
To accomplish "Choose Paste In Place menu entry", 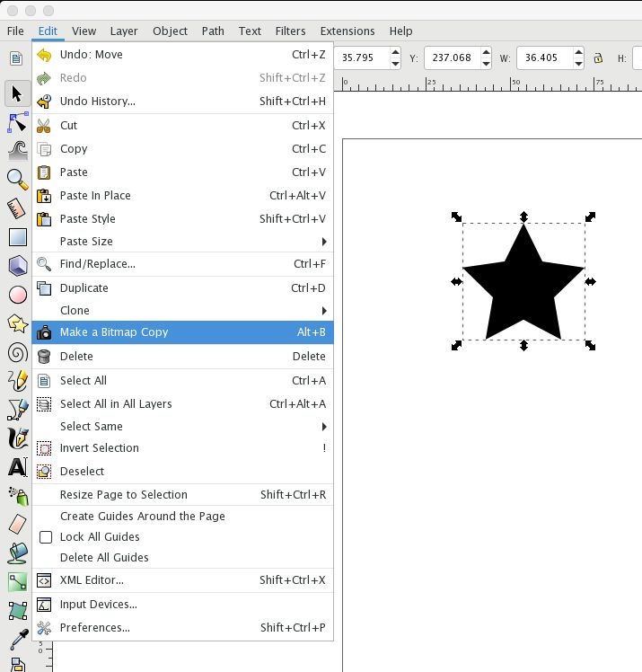I will pyautogui.click(x=183, y=196).
